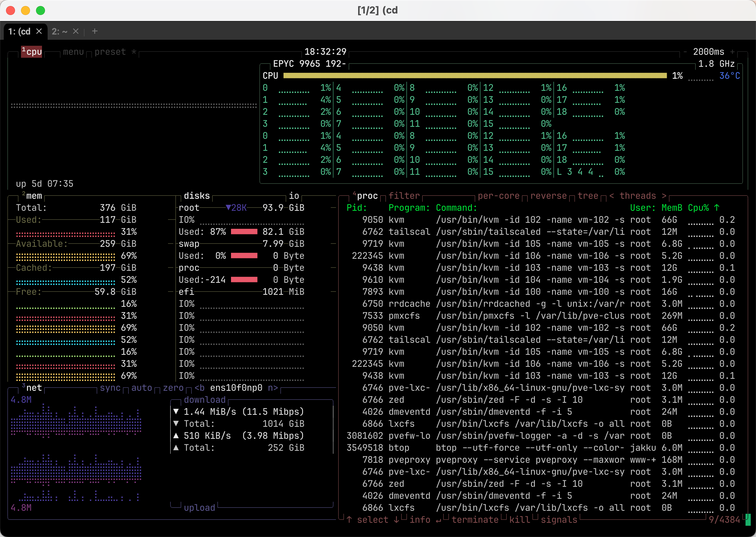Move process selection up arrow
This screenshot has width=756, height=537.
(x=349, y=520)
